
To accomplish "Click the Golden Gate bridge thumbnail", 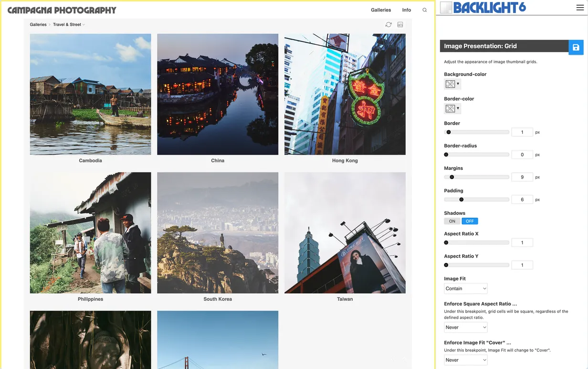I will (218, 340).
